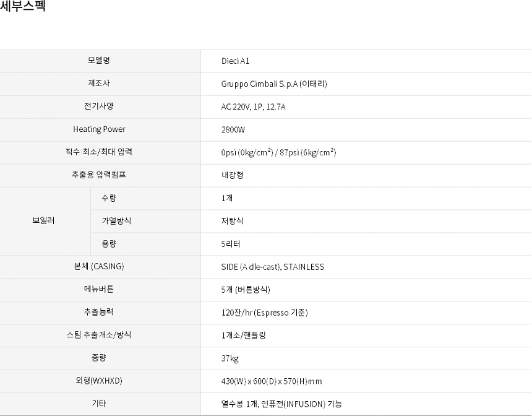
Task: Select the AC 220V, 1P, 12.7A value
Action: pyautogui.click(x=254, y=107)
